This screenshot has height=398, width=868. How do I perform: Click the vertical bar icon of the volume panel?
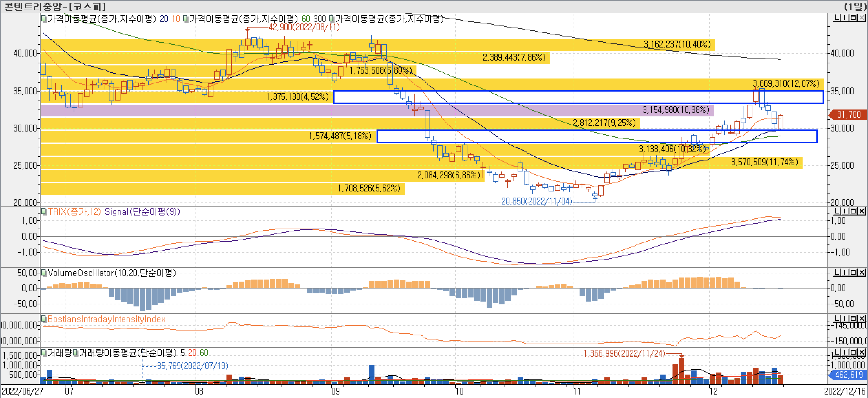845,352
